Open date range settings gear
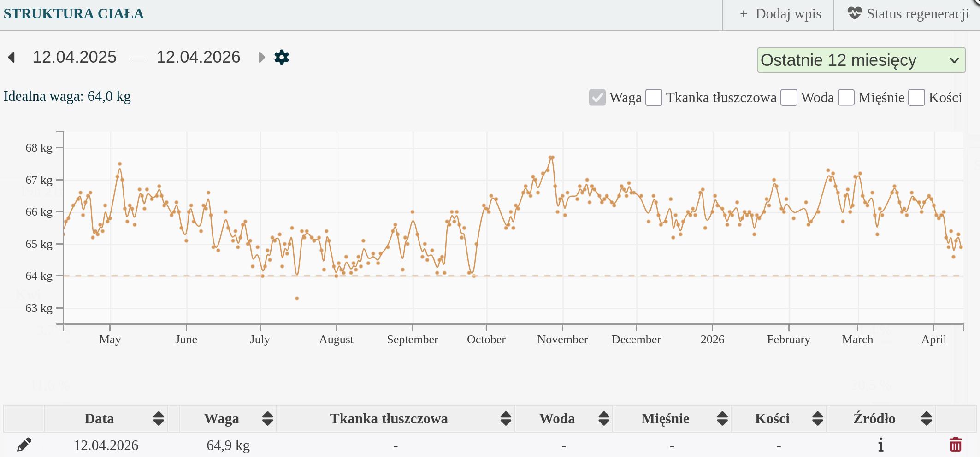The image size is (980, 457). (x=282, y=58)
